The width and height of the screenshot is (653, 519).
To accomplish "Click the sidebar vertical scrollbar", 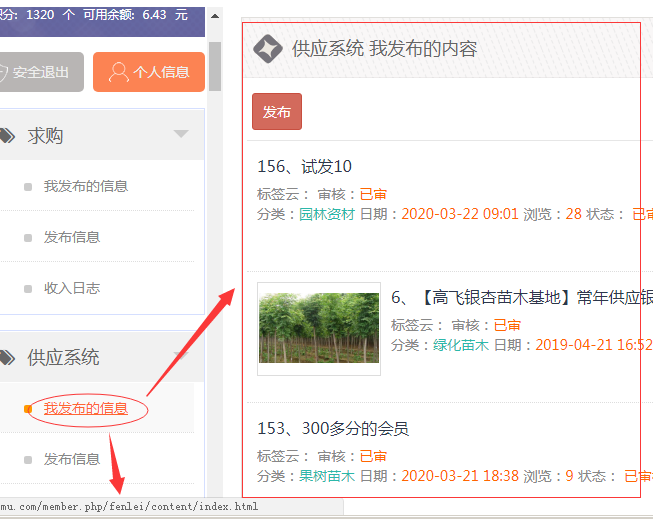I will 214,250.
